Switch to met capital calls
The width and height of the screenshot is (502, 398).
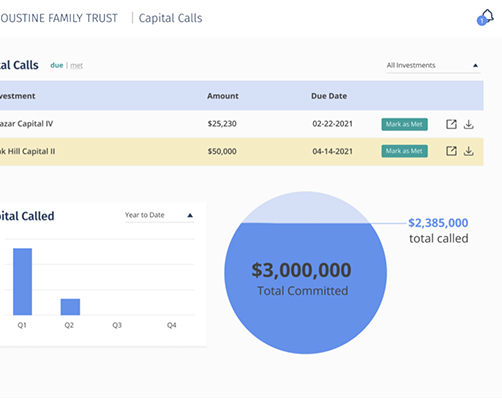tap(77, 66)
